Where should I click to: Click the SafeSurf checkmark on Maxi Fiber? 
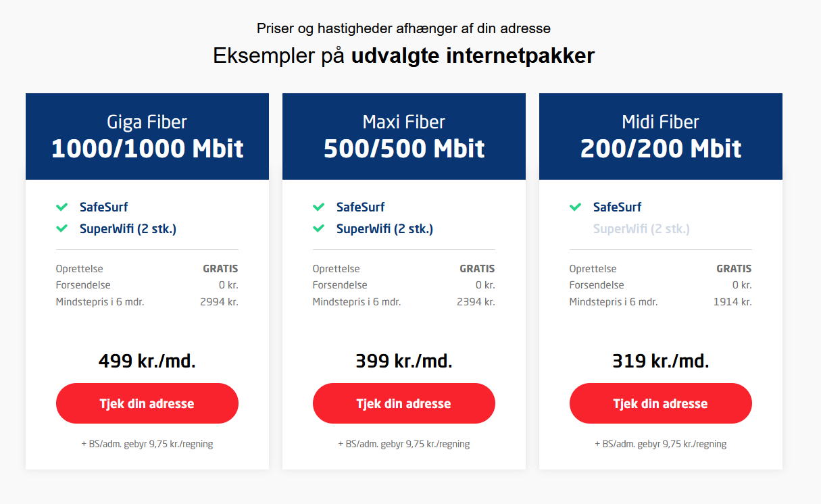pos(318,207)
